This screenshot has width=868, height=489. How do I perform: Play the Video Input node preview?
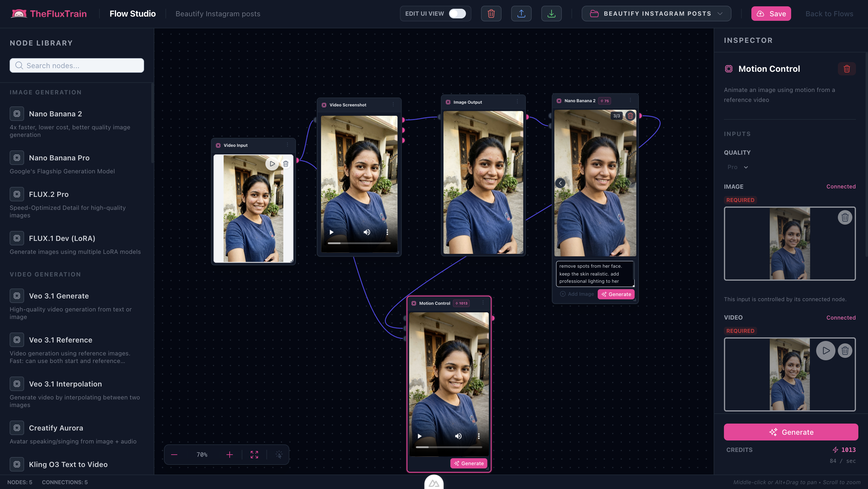point(272,164)
